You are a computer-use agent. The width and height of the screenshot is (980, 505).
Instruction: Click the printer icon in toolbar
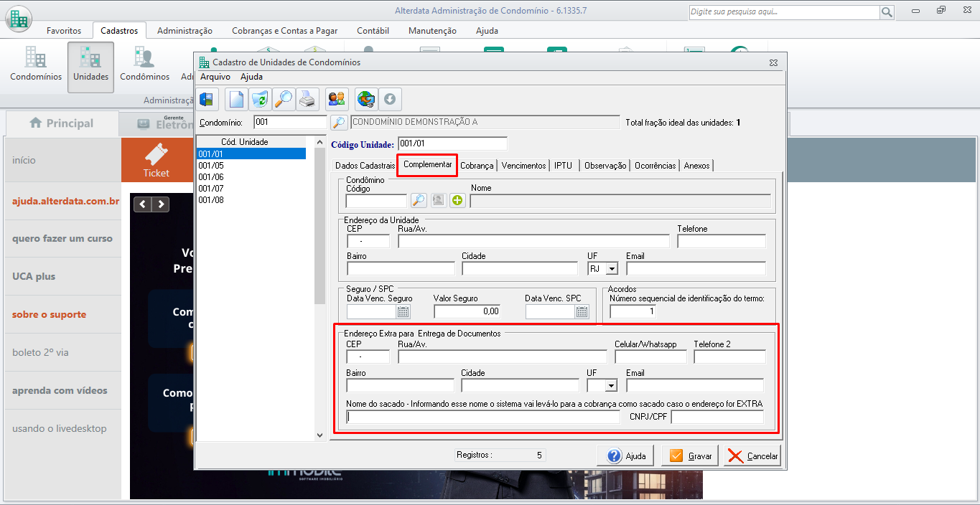tap(307, 99)
